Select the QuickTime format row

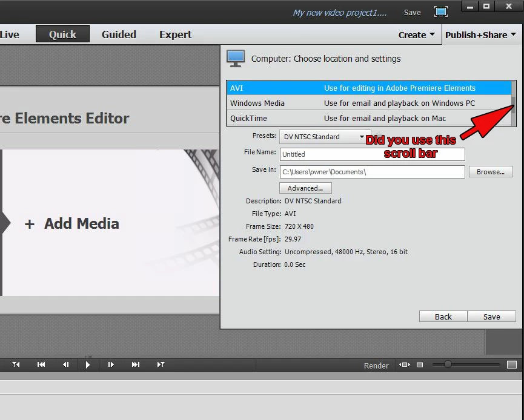click(369, 118)
